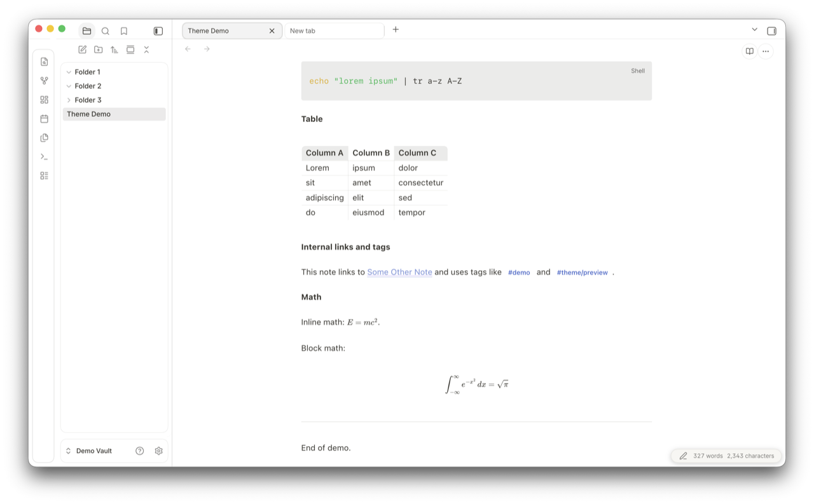The height and width of the screenshot is (504, 814).
Task: Open graph view ribbon icon
Action: click(x=44, y=81)
